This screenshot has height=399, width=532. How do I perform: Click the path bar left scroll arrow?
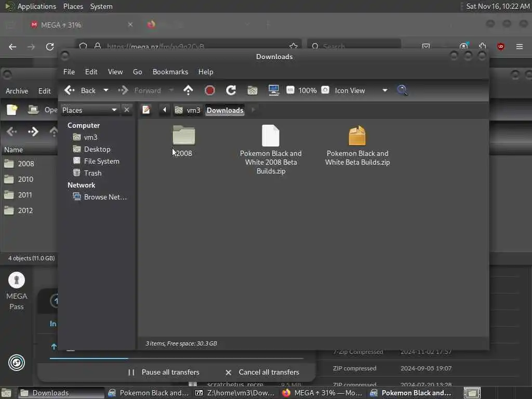(165, 110)
